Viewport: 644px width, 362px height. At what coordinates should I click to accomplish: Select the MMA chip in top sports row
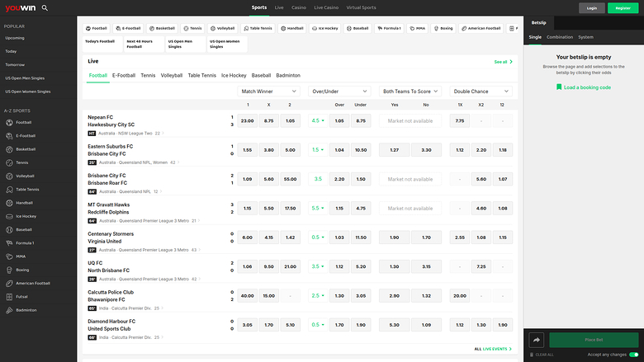click(416, 28)
